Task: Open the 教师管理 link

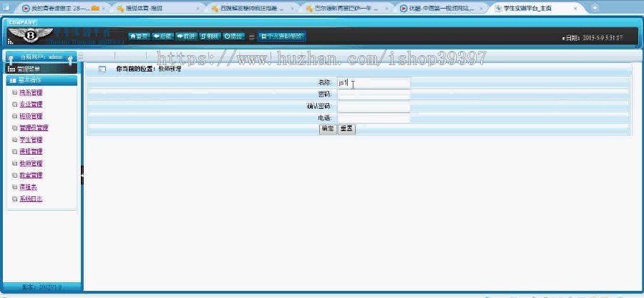Action: (x=31, y=163)
